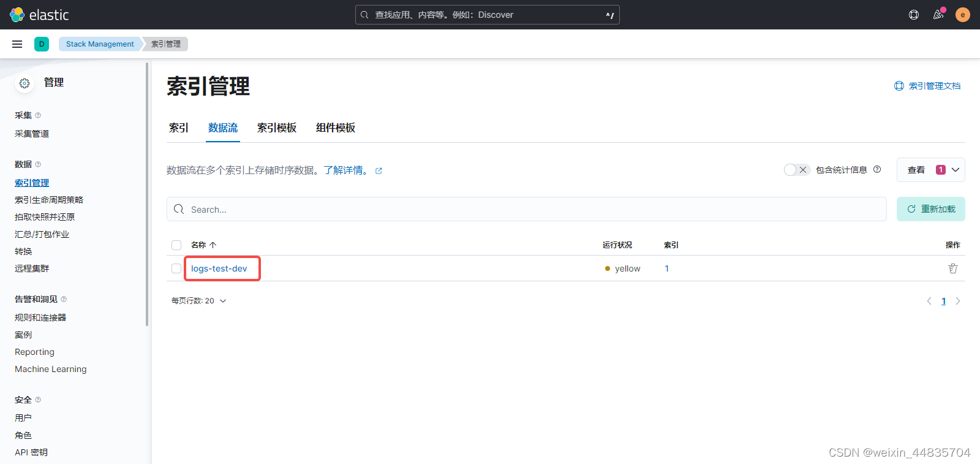The image size is (980, 464).
Task: Open 采集管道 in sidebar
Action: (x=32, y=134)
